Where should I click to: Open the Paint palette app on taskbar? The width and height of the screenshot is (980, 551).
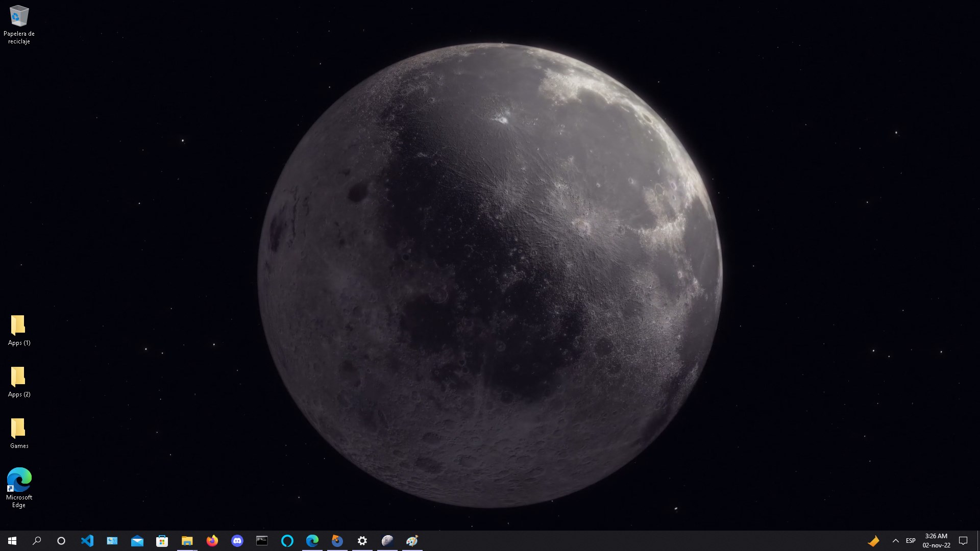click(x=412, y=541)
